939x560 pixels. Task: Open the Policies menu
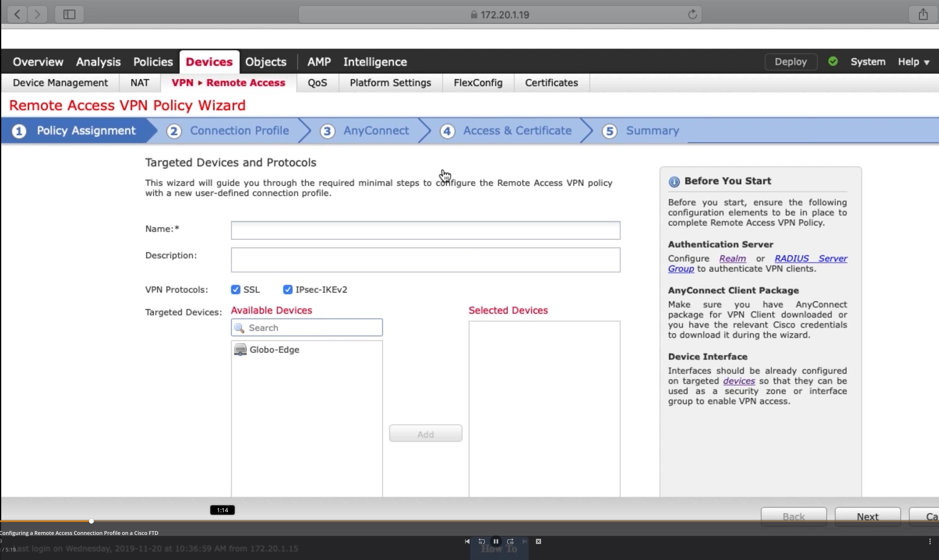tap(153, 62)
